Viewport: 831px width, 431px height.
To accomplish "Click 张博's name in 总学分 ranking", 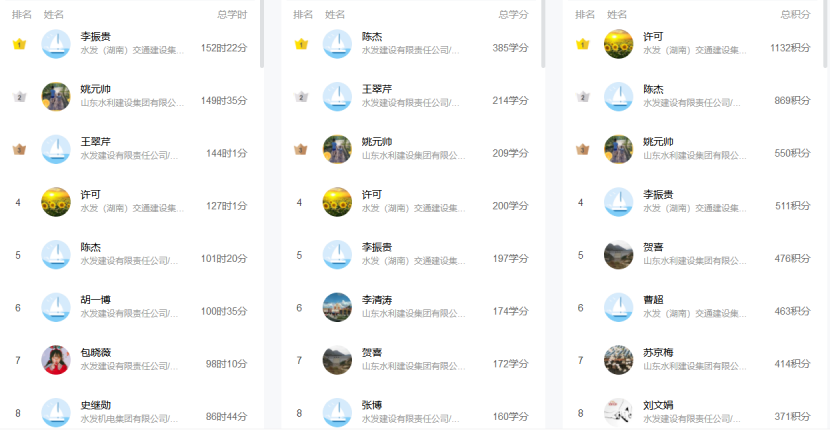I will click(x=372, y=405).
